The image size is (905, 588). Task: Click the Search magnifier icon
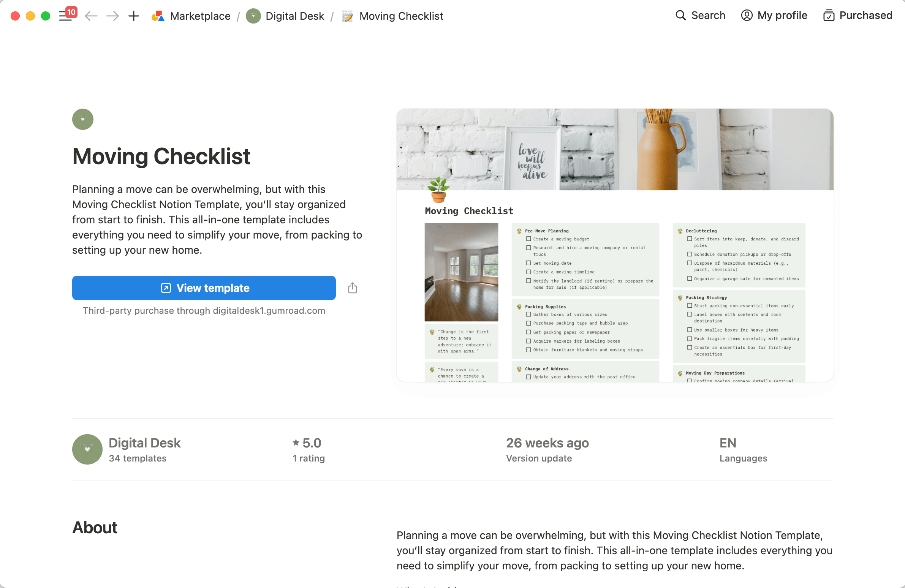(680, 16)
